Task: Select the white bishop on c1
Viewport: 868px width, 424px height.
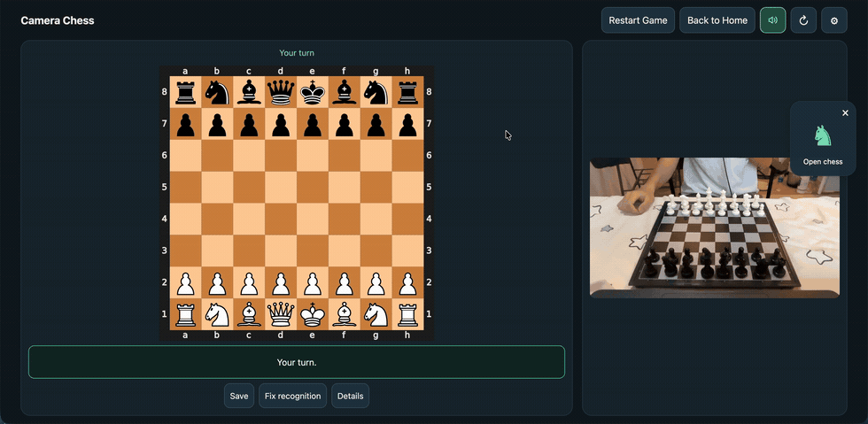Action: [x=249, y=314]
